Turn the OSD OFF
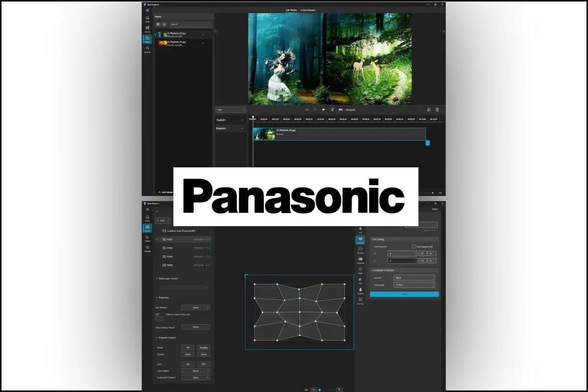This screenshot has width=588, height=392. coord(204,364)
